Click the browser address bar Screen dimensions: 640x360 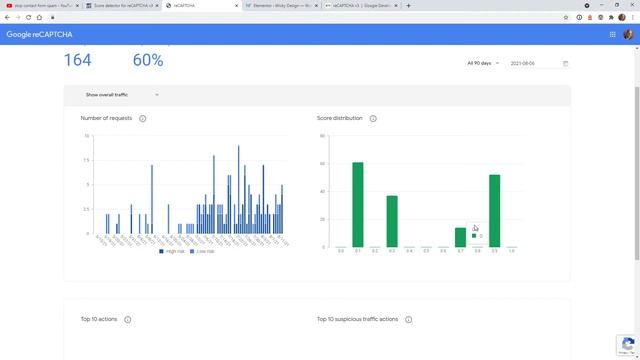point(306,18)
